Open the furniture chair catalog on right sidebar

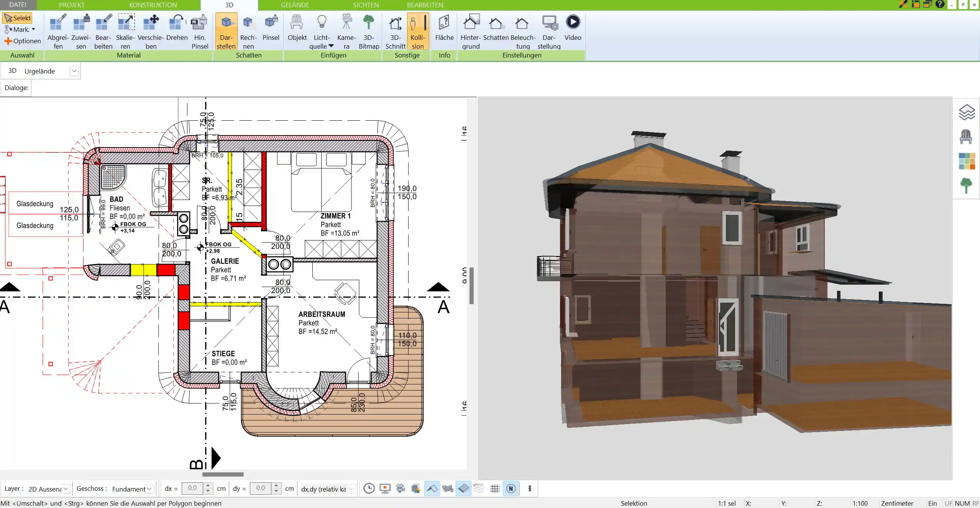pos(966,137)
